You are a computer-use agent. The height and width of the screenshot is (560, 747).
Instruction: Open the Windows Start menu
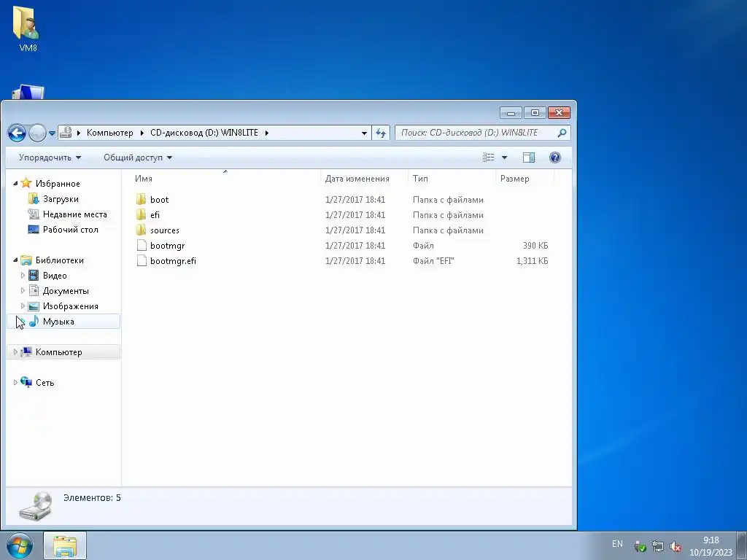click(20, 545)
